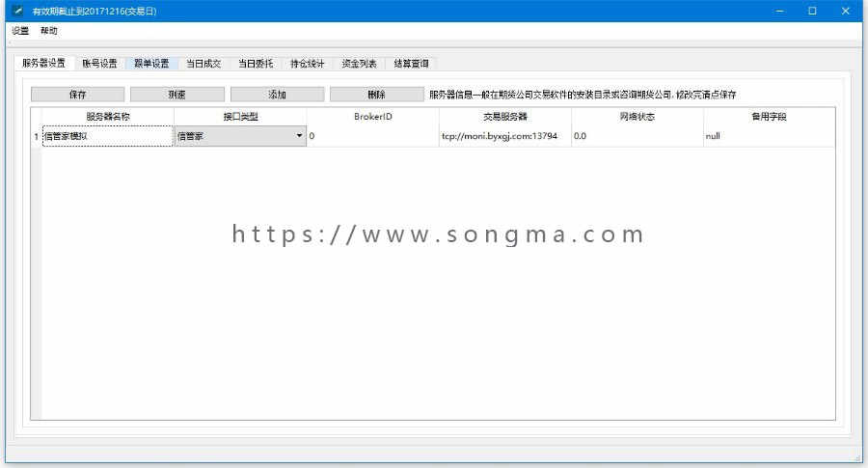Open the 设置 menu
Screen dimensions: 868x468
(20, 31)
